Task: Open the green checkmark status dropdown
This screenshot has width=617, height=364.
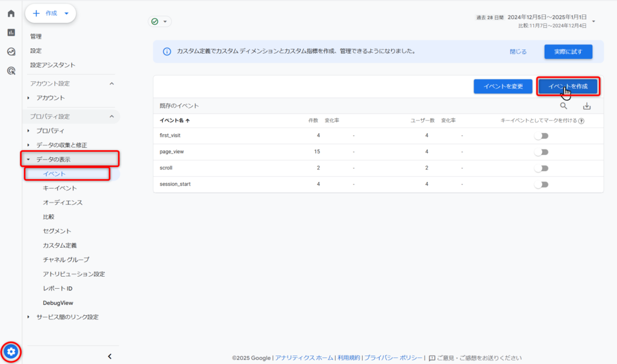Action: 160,22
